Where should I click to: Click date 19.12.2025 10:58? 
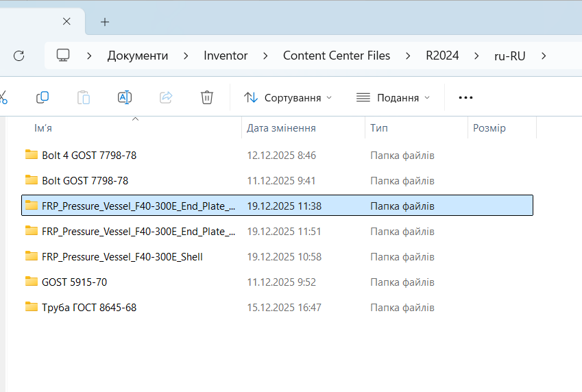pyautogui.click(x=284, y=257)
